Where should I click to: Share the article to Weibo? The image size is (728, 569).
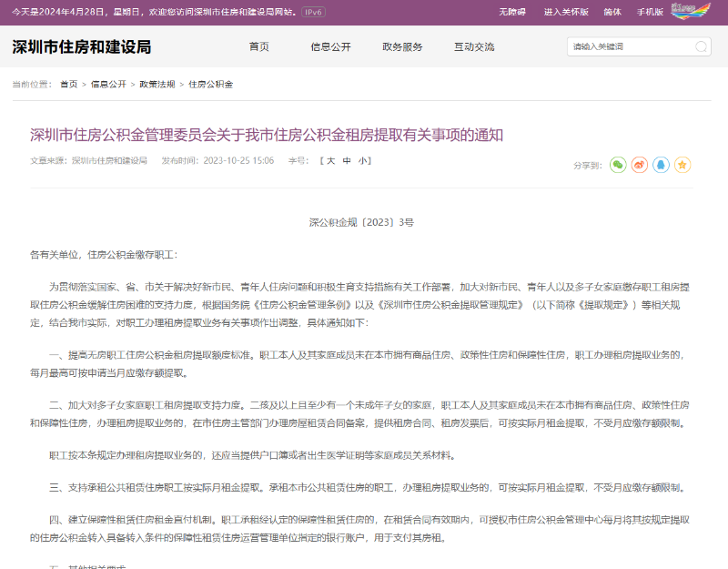click(640, 165)
